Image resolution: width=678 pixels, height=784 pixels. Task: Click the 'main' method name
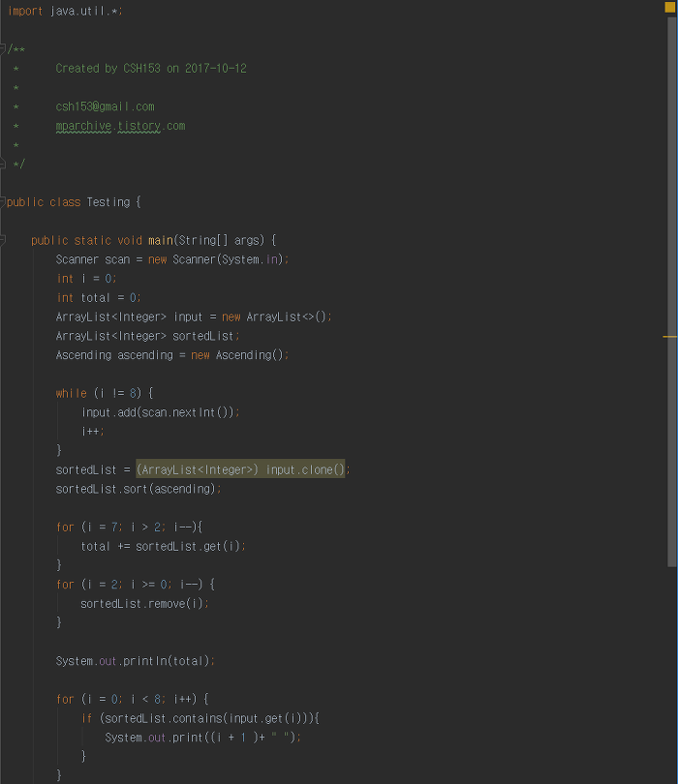click(x=161, y=240)
